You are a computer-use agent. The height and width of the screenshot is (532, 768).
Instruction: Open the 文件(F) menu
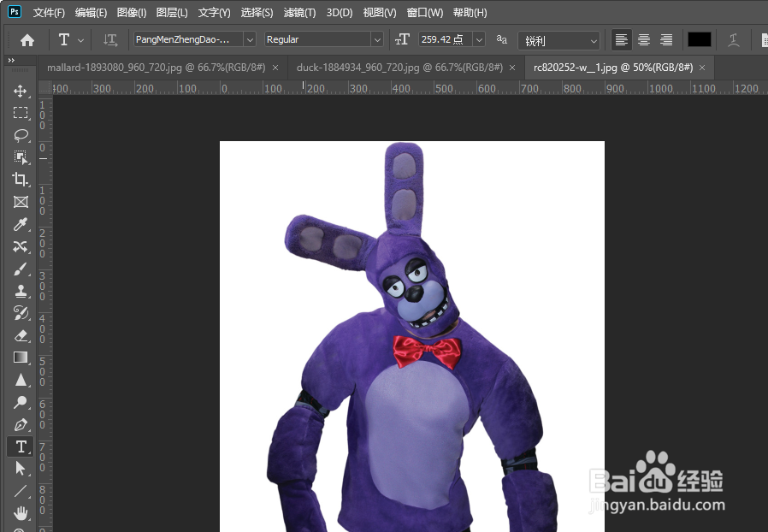pos(49,13)
